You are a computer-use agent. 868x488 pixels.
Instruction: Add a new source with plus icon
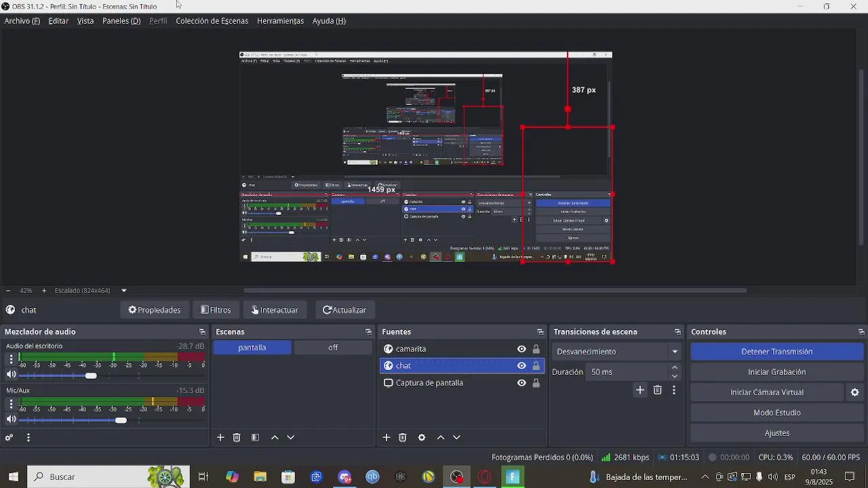click(387, 438)
